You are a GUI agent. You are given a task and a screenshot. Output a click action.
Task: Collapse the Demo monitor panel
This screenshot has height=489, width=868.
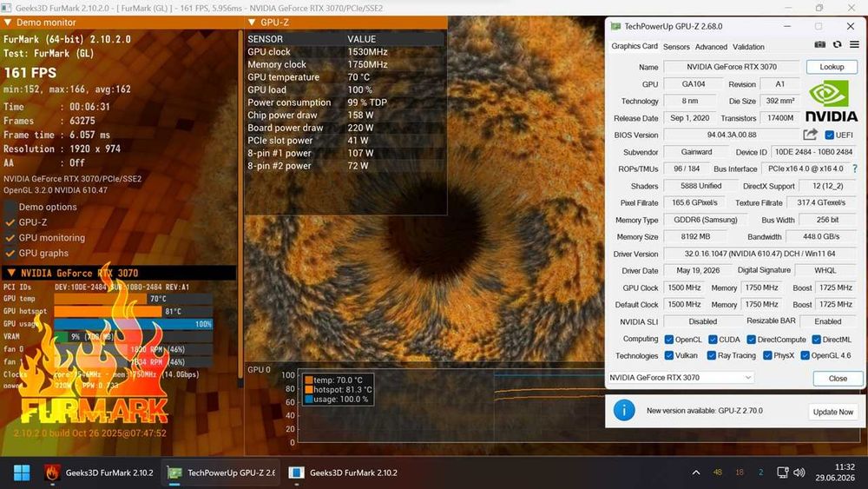8,23
